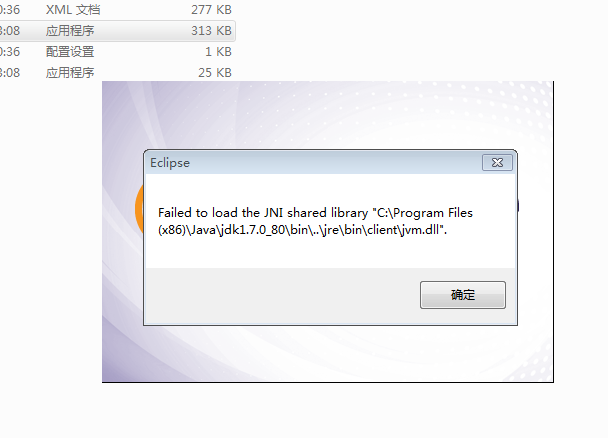Click the time cell of the 313 KB row
608x438 pixels.
tap(10, 31)
